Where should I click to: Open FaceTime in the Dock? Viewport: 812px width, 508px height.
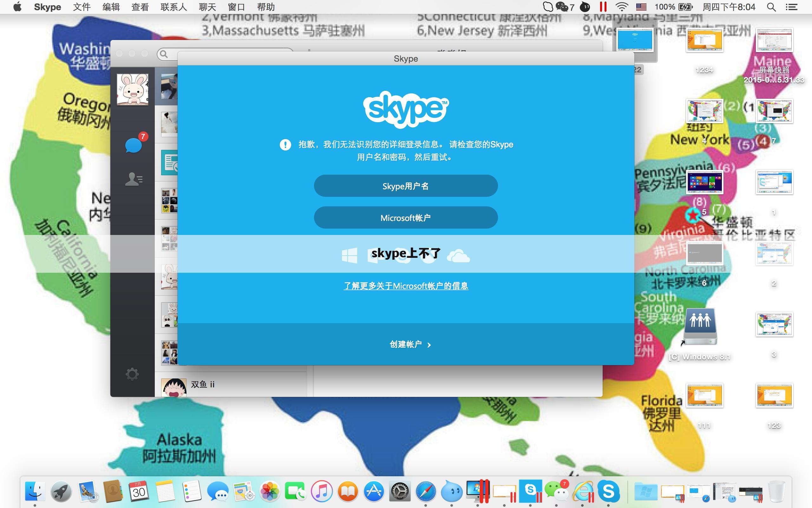click(295, 491)
